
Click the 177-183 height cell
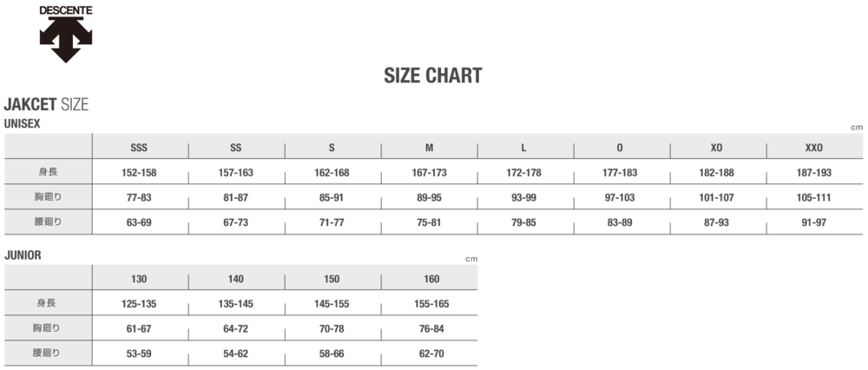click(x=620, y=173)
